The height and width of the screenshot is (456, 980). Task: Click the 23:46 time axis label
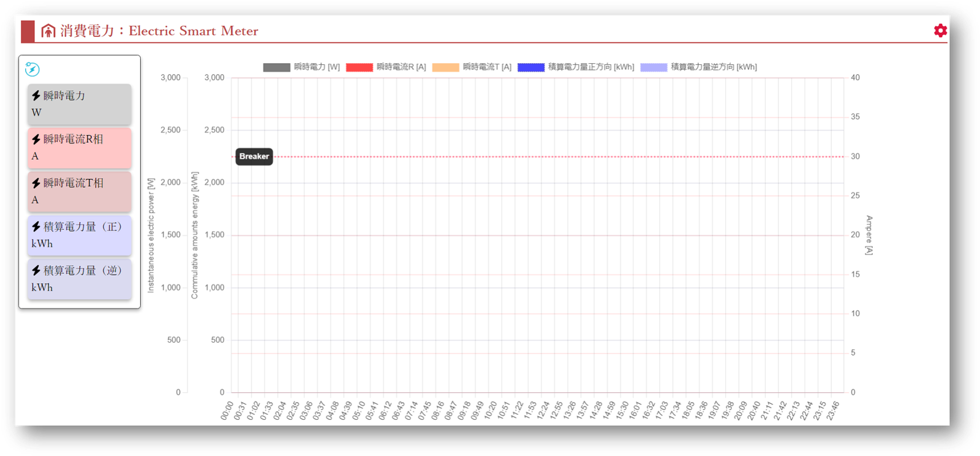[x=832, y=411]
